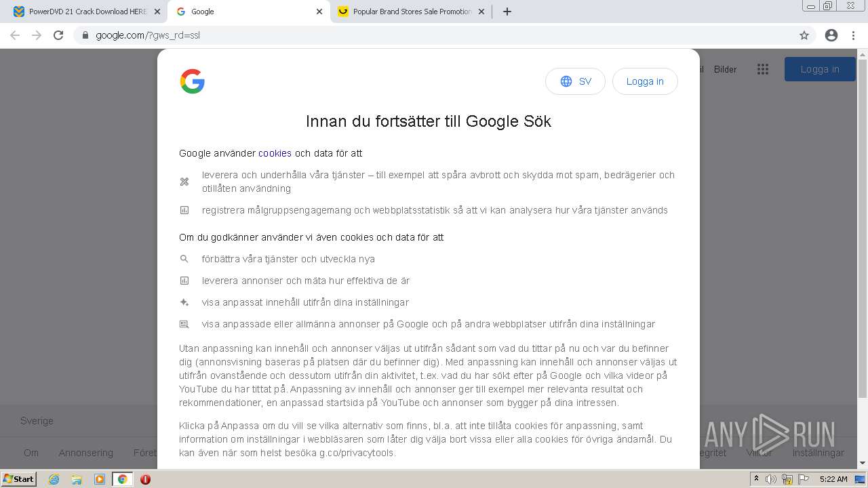This screenshot has width=868, height=488.
Task: Go back to previous page
Action: click(15, 35)
